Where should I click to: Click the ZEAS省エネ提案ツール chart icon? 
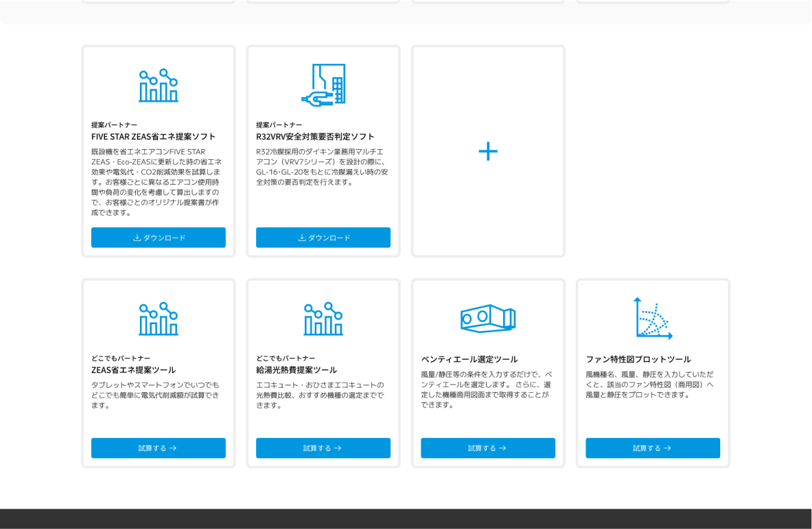(x=158, y=319)
